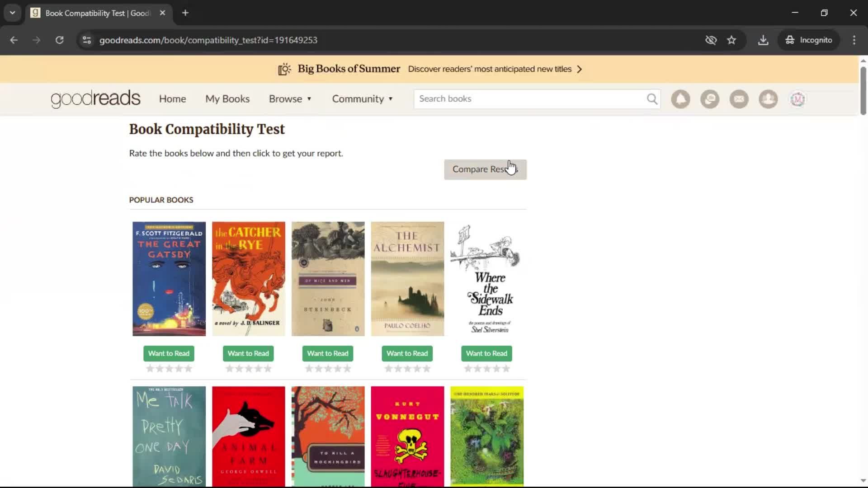Open the Incognito indicator
The width and height of the screenshot is (868, 488).
(x=809, y=40)
